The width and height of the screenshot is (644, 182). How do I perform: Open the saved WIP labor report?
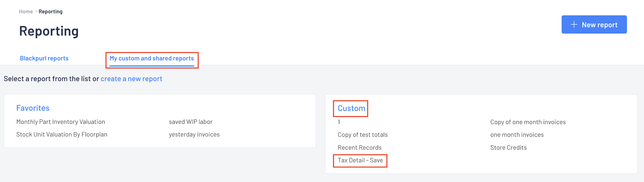tap(191, 122)
